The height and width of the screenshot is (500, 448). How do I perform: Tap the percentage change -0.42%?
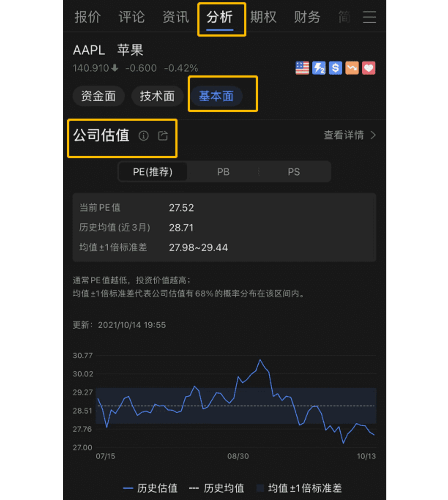click(181, 68)
